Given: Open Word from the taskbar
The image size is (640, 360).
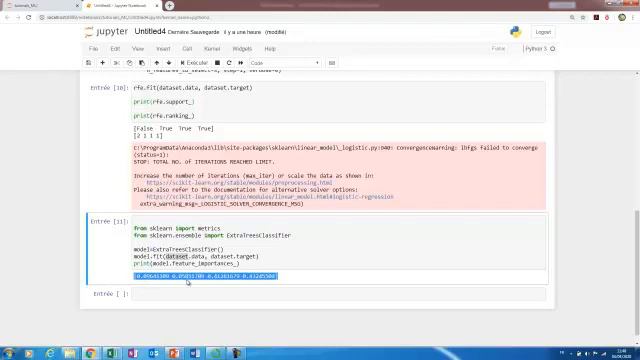Looking at the screenshot, I should (195, 353).
